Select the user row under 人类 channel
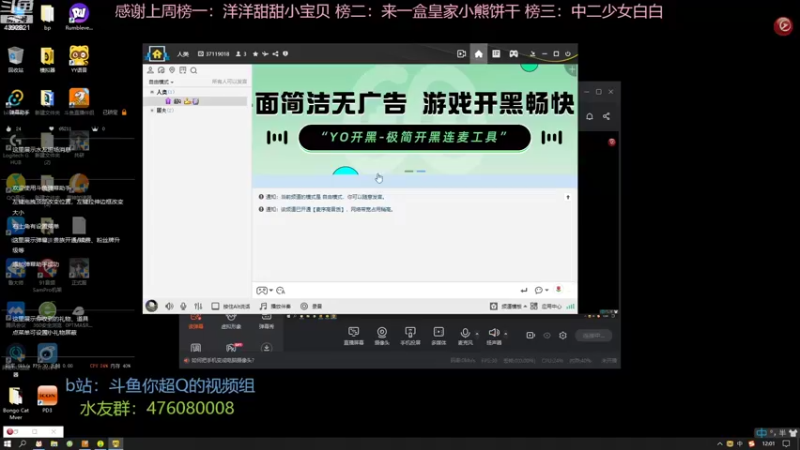800x450 pixels. pos(197,101)
